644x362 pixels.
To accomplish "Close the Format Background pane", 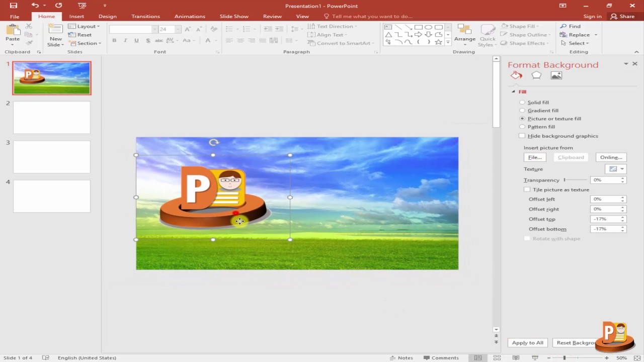I will [x=635, y=64].
